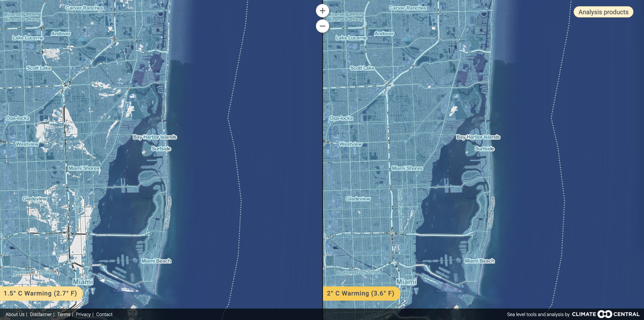This screenshot has height=320, width=644.
Task: Click the split divider between maps
Action: click(x=323, y=160)
